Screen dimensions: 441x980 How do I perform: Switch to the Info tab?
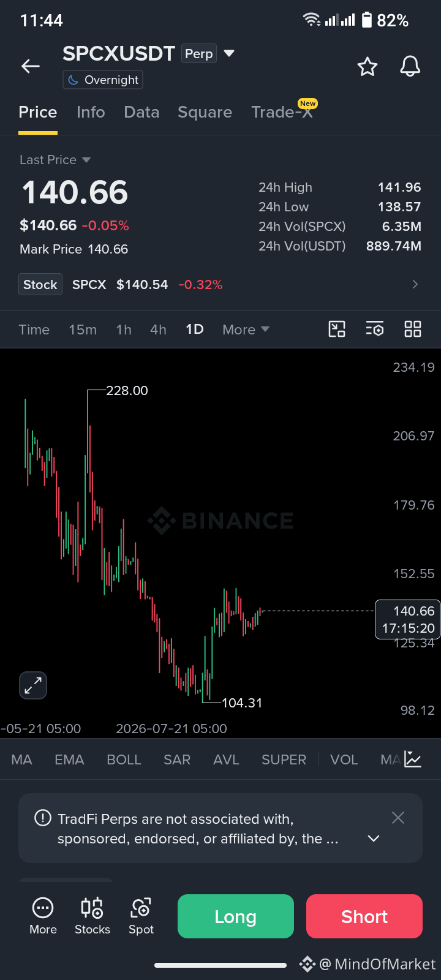[x=91, y=112]
